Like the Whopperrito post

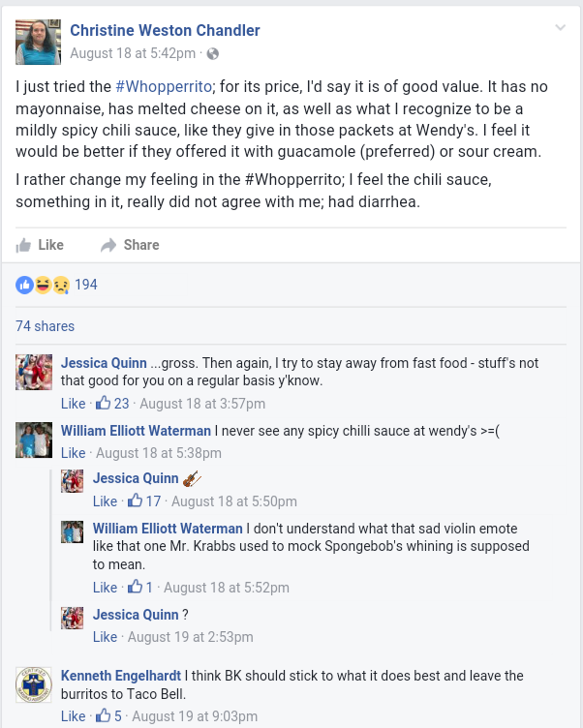click(x=40, y=245)
